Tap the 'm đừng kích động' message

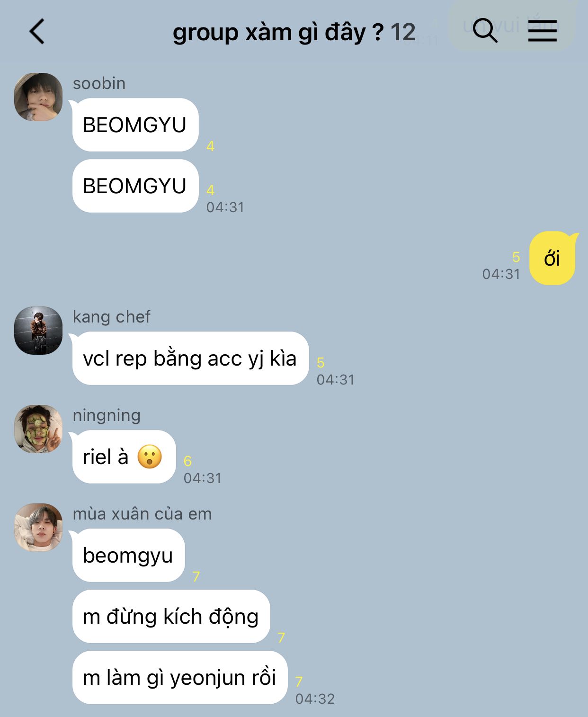click(x=171, y=617)
